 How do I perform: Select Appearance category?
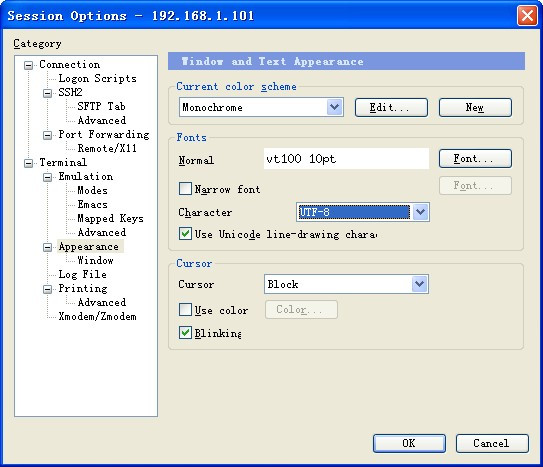coord(89,246)
